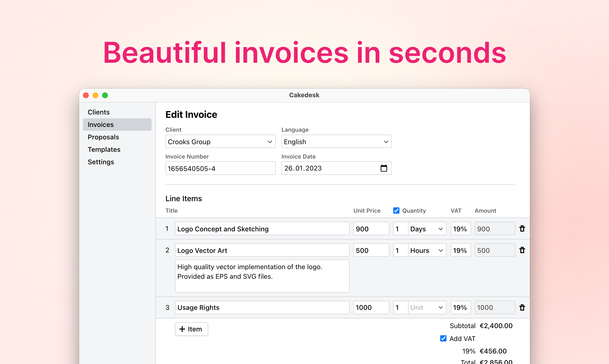Open the Hours unit dropdown for Logo Vector Art
Viewport: 609px width, 364px height.
coord(427,250)
